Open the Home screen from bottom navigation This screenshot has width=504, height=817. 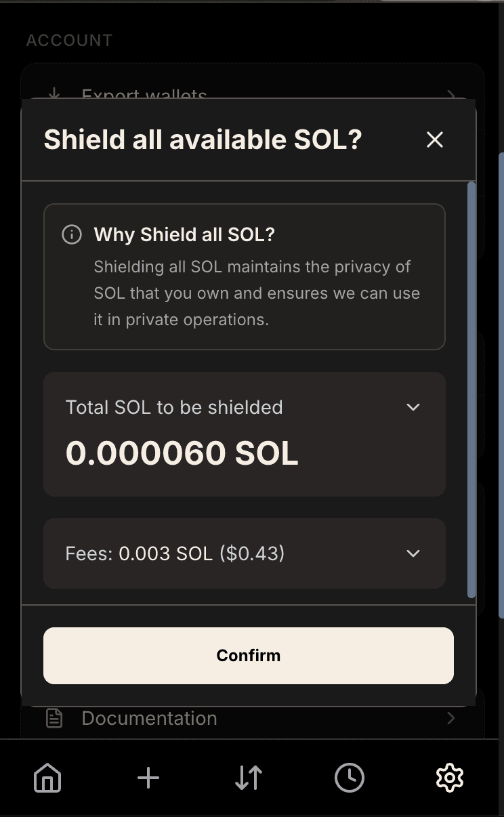(x=47, y=778)
